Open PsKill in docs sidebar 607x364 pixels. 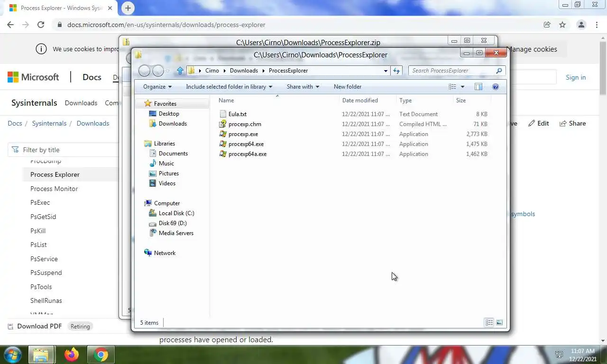[38, 231]
